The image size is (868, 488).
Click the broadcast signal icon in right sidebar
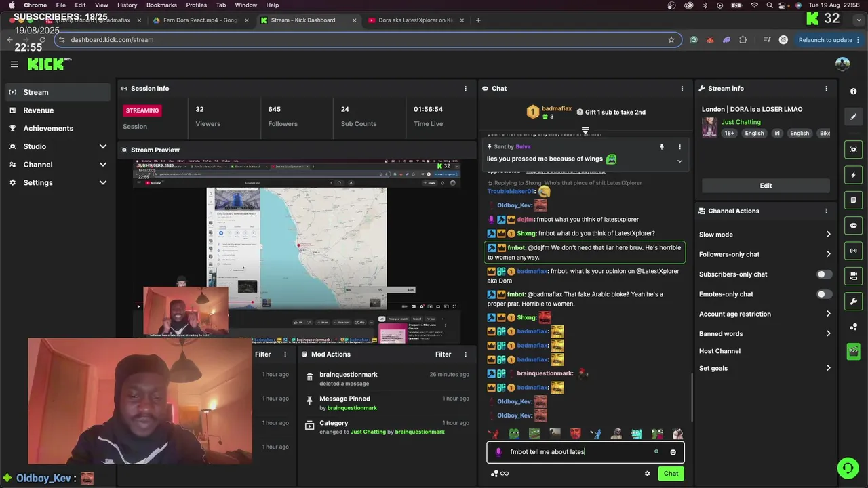pos(854,251)
